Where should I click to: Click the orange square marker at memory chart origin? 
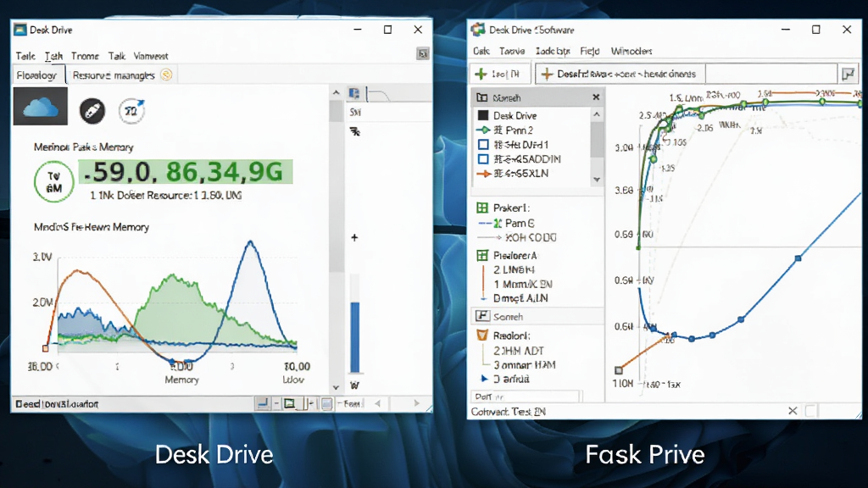[x=46, y=348]
